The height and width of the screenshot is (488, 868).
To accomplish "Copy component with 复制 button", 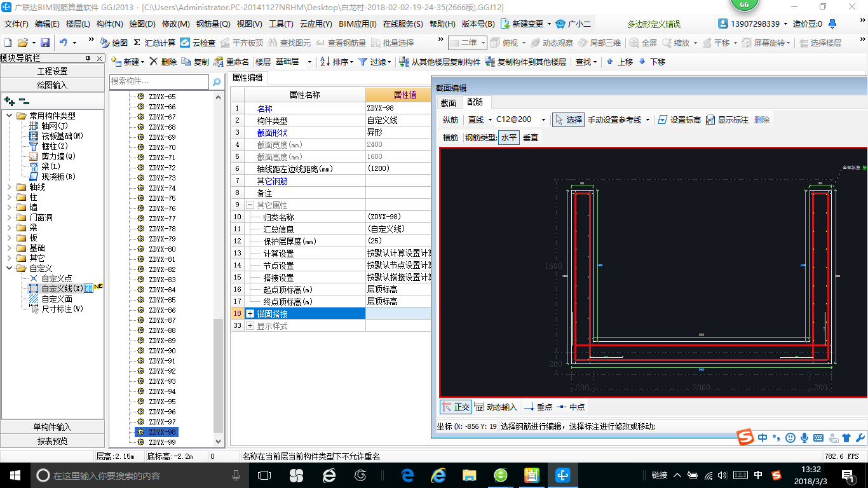I will (x=195, y=62).
